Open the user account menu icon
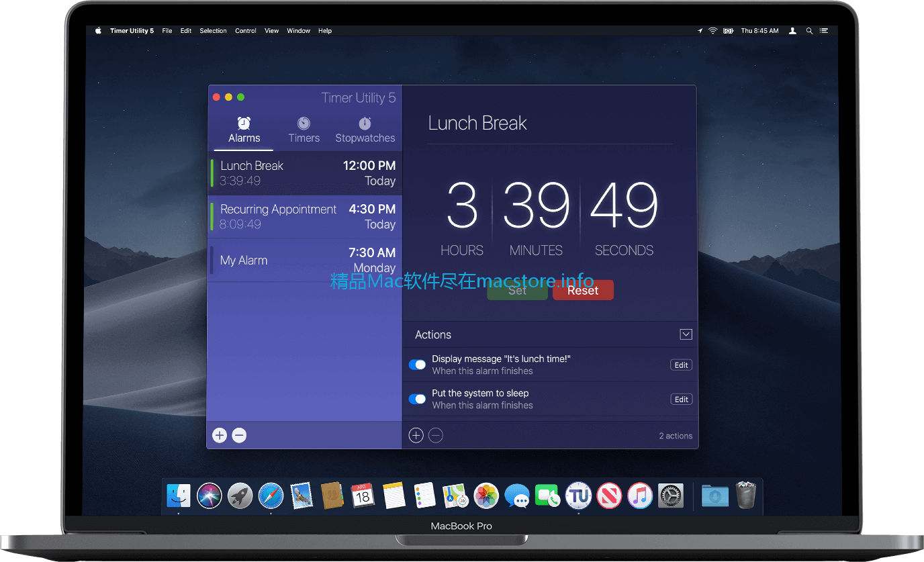This screenshot has height=562, width=924. [x=792, y=31]
